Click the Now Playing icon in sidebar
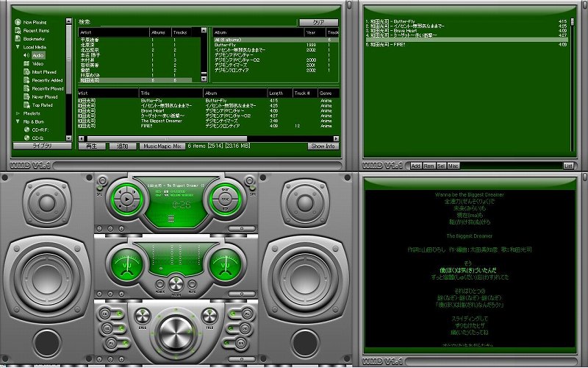588x368 pixels. coord(18,23)
